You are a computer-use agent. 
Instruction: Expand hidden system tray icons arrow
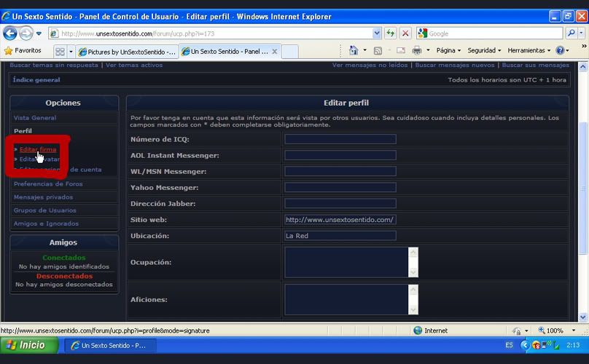[x=525, y=345]
